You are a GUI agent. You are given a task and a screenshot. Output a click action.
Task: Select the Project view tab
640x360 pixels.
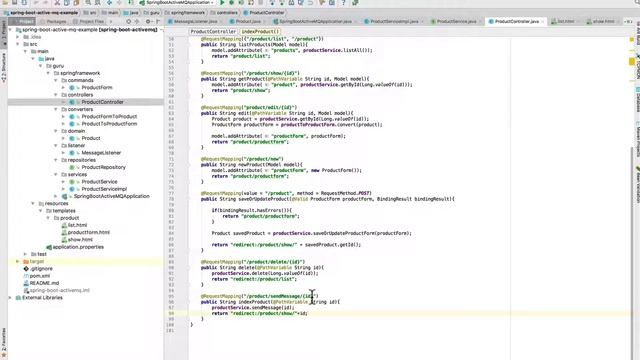point(23,21)
